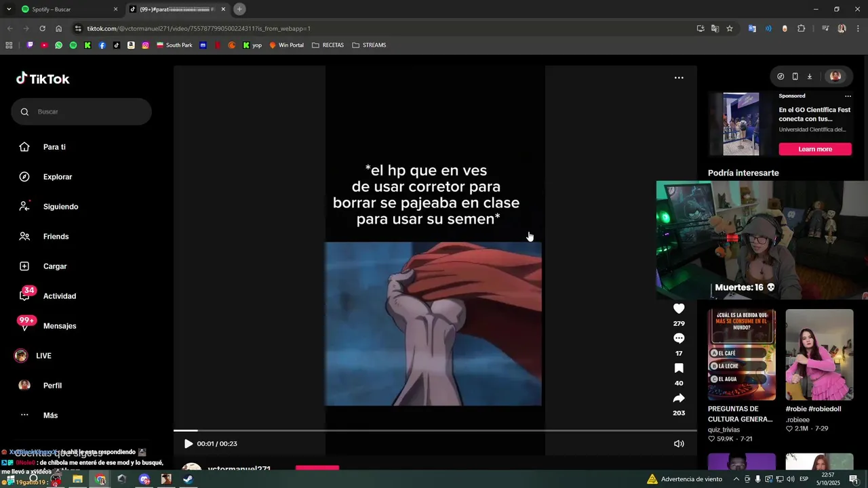Viewport: 868px width, 488px height.
Task: Go to browser home page
Action: point(58,28)
